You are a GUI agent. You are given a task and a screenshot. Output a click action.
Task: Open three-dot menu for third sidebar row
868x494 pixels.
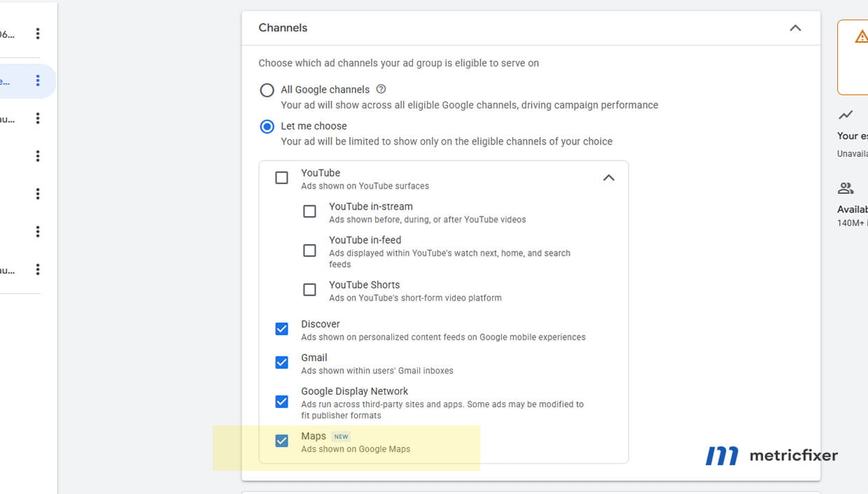(38, 118)
